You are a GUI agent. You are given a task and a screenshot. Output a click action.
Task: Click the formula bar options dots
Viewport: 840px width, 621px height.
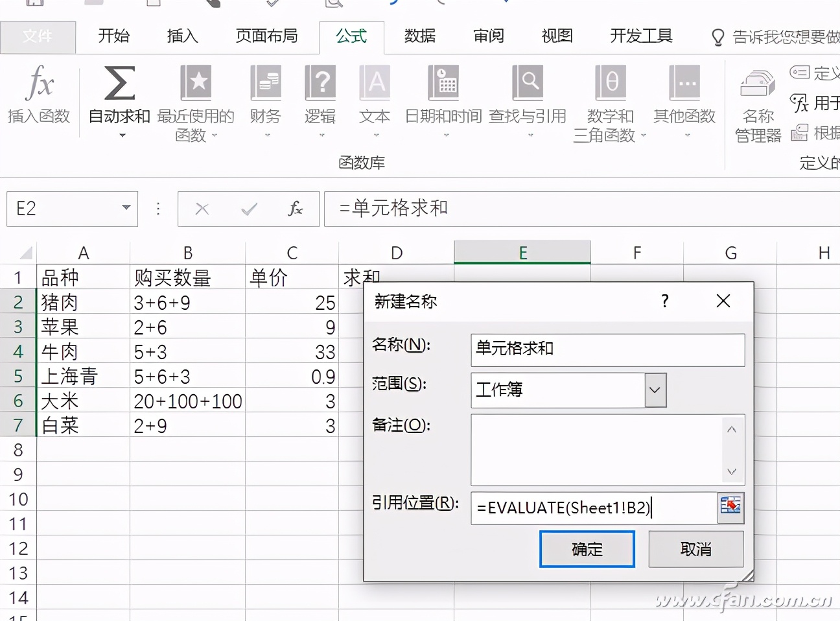(158, 209)
